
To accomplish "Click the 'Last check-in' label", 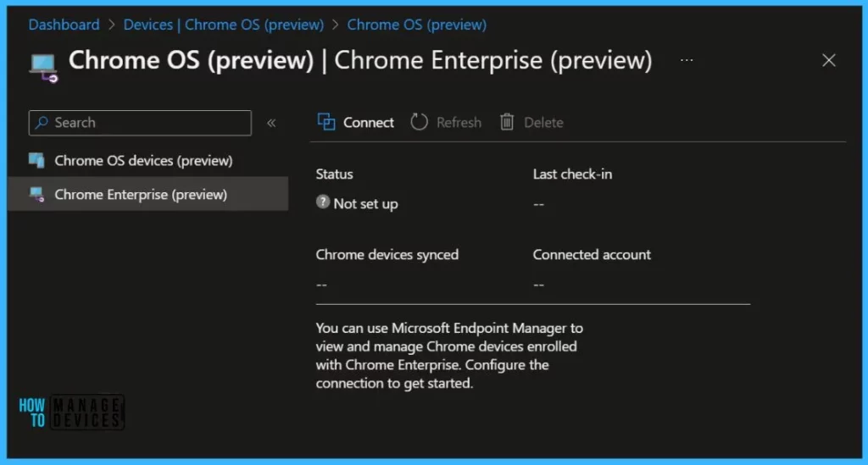I will point(572,174).
